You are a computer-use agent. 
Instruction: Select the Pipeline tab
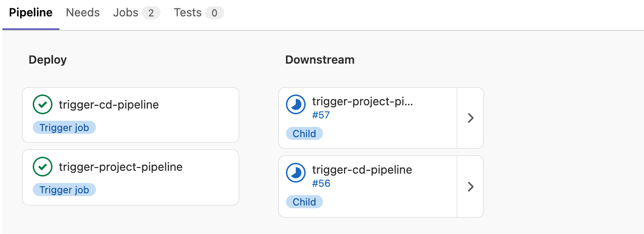click(x=31, y=13)
